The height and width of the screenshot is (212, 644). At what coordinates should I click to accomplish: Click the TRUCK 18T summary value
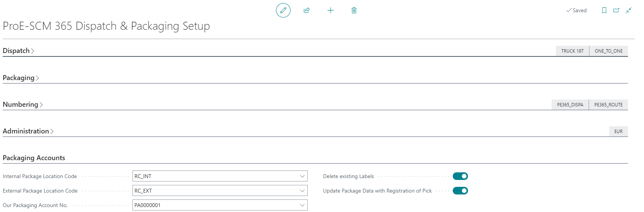coord(572,51)
